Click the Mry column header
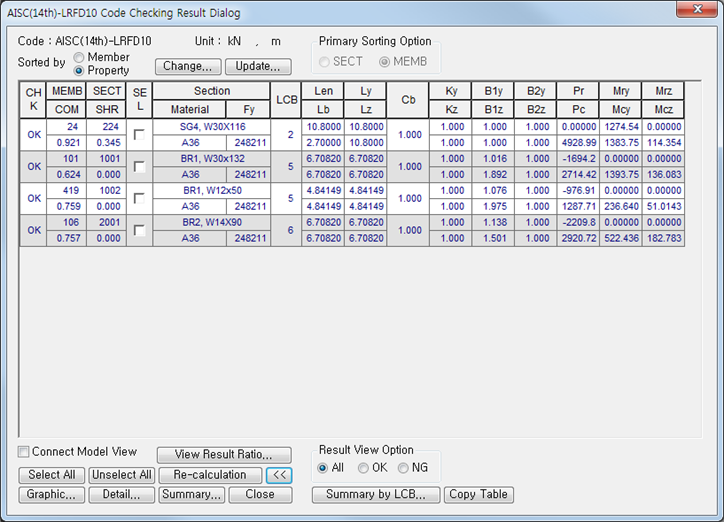 click(x=621, y=91)
